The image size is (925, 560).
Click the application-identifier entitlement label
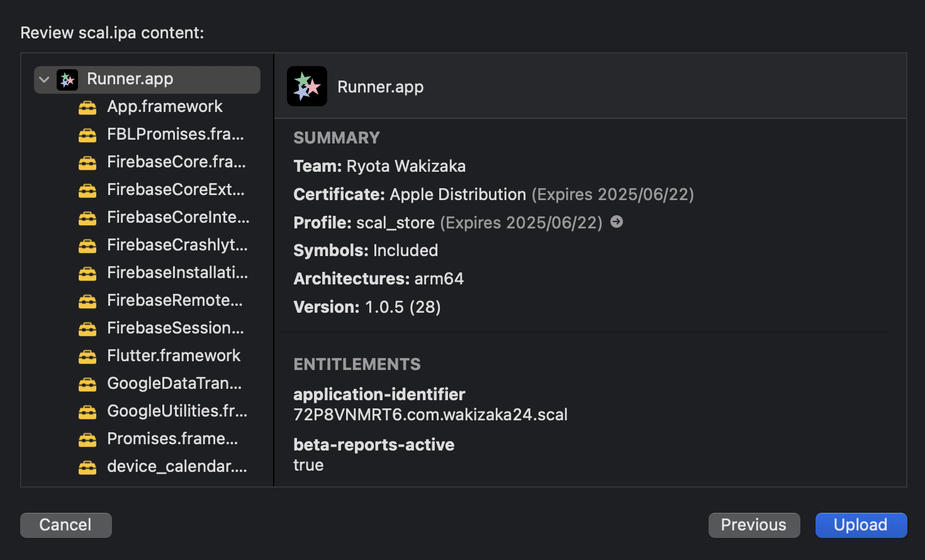[379, 395]
